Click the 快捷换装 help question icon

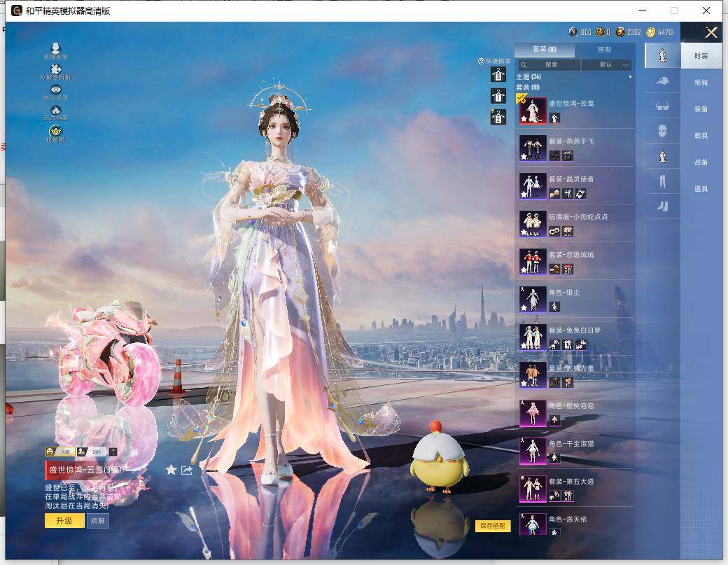pos(482,62)
